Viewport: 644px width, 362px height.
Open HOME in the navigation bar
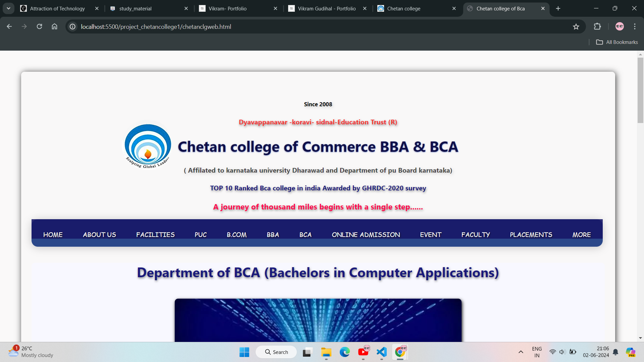[x=53, y=235]
